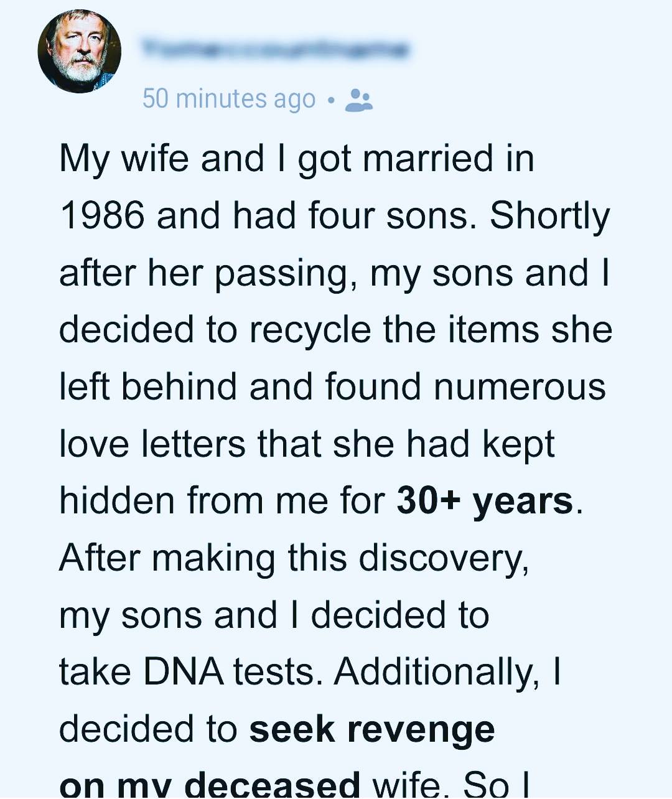Open the poster's bearded-man profile picture
Screen dimensions: 672x799
pos(79,51)
